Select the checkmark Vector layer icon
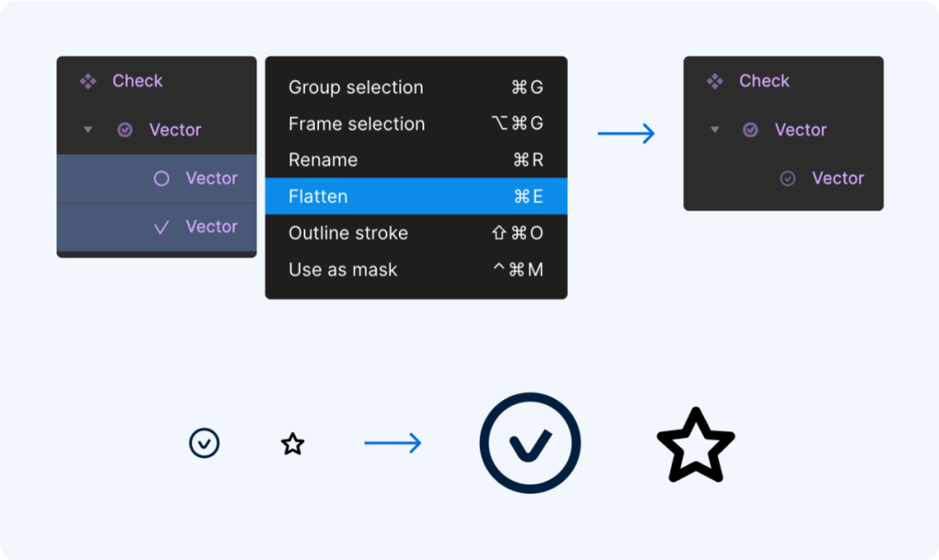This screenshot has width=939, height=560. pyautogui.click(x=161, y=227)
